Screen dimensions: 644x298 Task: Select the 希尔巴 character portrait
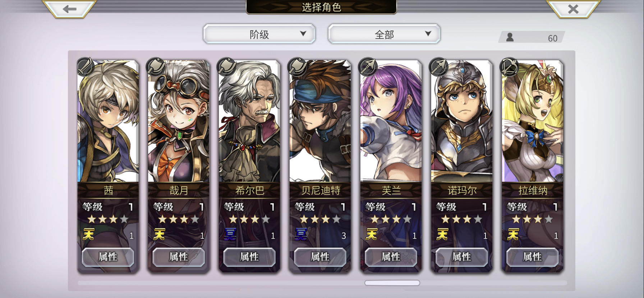click(249, 121)
